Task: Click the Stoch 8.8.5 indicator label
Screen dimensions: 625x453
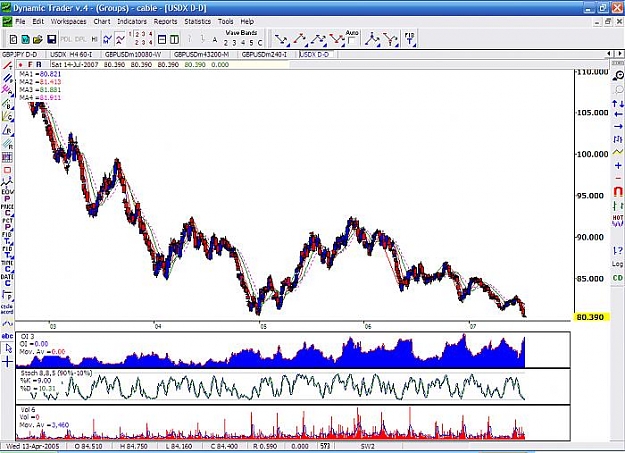Action: (x=56, y=373)
